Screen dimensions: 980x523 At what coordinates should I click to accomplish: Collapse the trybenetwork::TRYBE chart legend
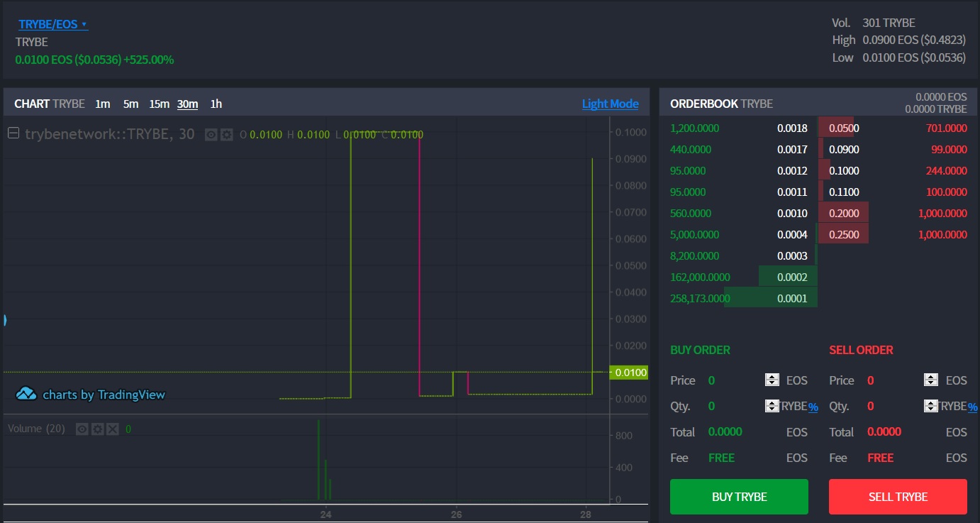(13, 133)
